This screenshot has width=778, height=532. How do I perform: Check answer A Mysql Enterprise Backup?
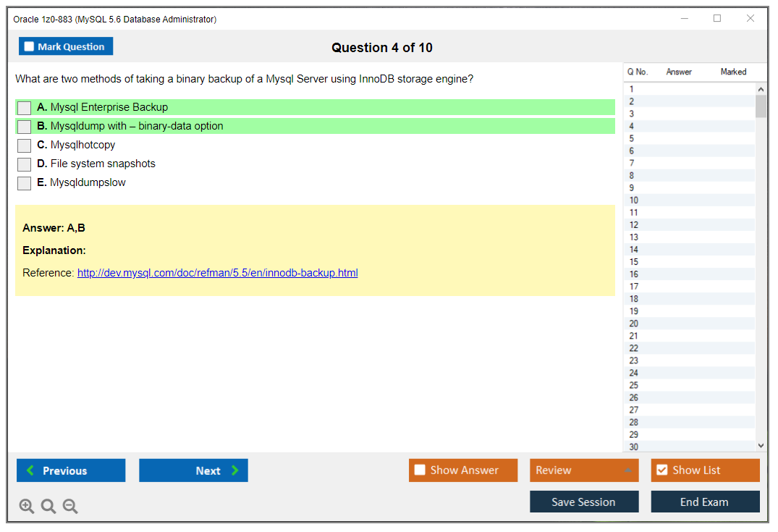pos(23,107)
